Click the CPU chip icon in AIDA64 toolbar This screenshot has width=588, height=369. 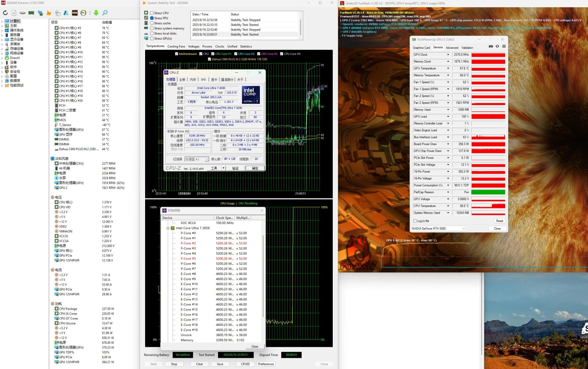(22, 13)
